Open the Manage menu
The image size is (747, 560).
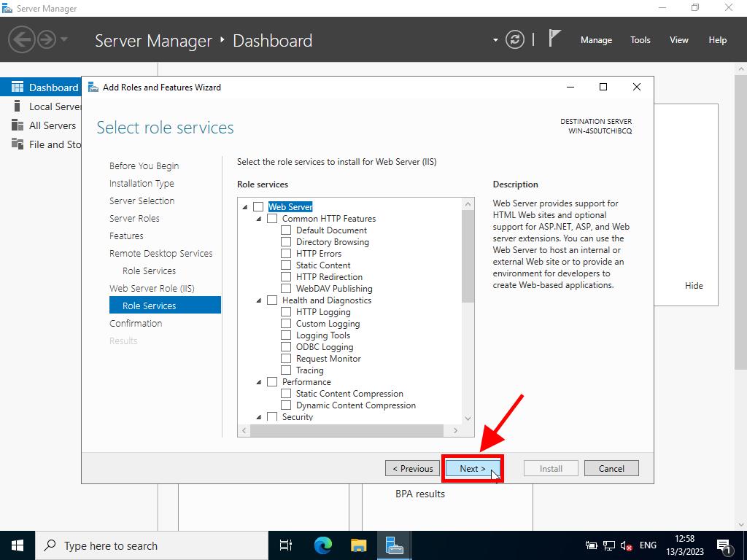[x=596, y=40]
